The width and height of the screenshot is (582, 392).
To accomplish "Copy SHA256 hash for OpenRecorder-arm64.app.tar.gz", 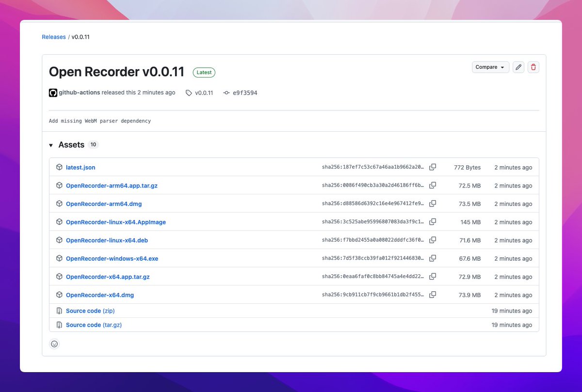I will [x=433, y=185].
